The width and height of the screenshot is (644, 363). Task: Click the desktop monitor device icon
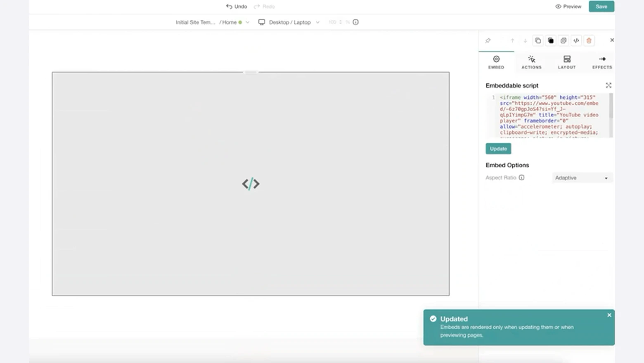262,22
